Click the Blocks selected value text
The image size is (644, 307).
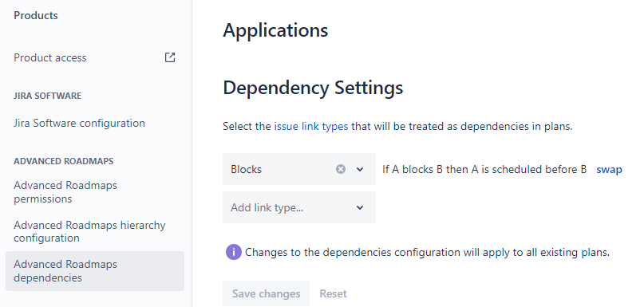246,169
